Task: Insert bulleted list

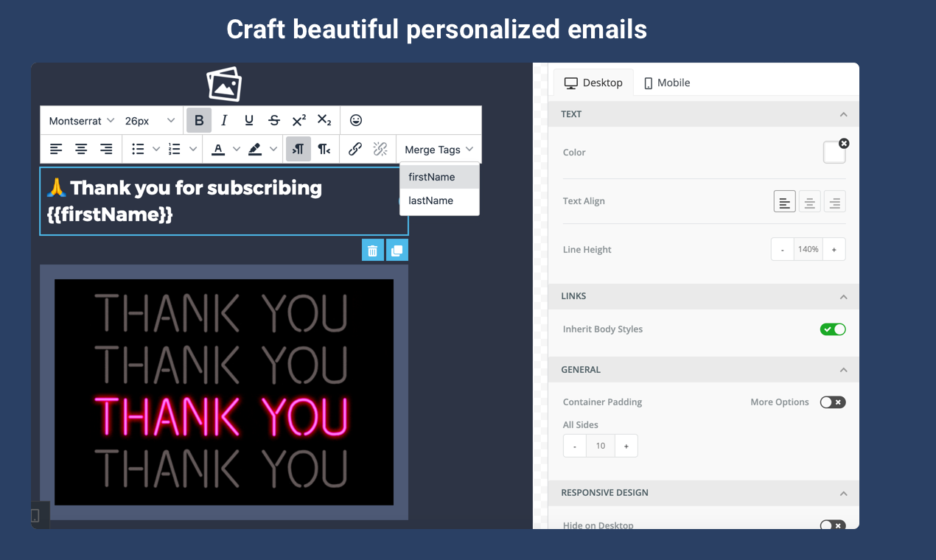Action: pos(138,149)
